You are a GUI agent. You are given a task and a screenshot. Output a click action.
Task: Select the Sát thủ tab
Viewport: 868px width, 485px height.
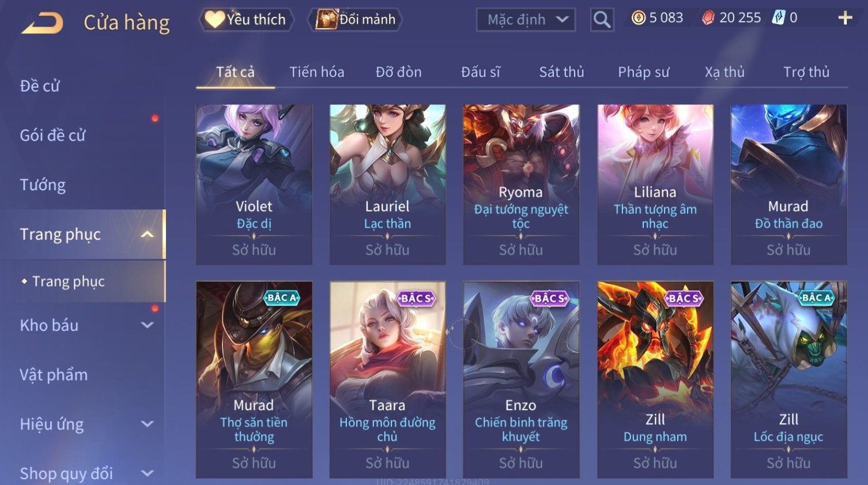(561, 72)
